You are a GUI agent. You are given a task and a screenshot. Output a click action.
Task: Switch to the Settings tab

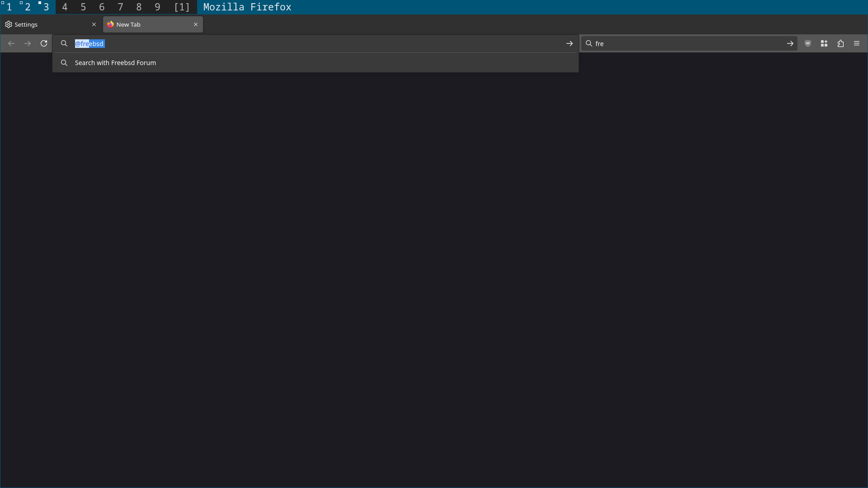click(45, 24)
